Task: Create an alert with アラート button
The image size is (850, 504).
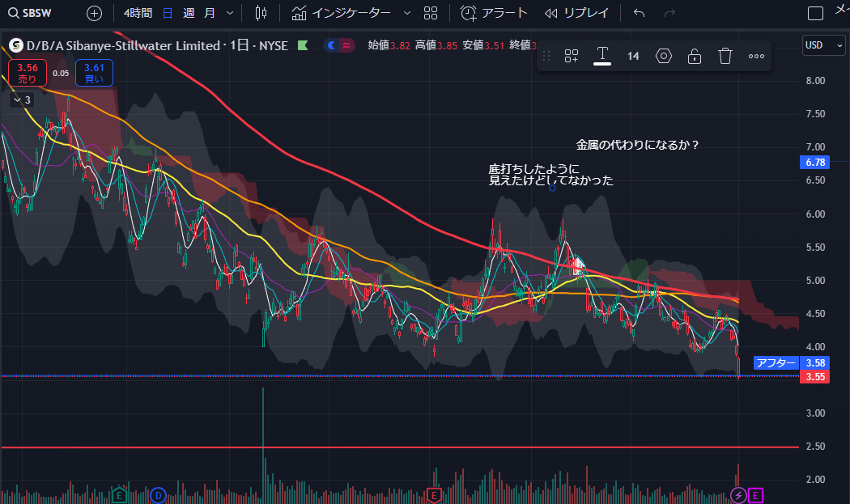Action: point(494,13)
